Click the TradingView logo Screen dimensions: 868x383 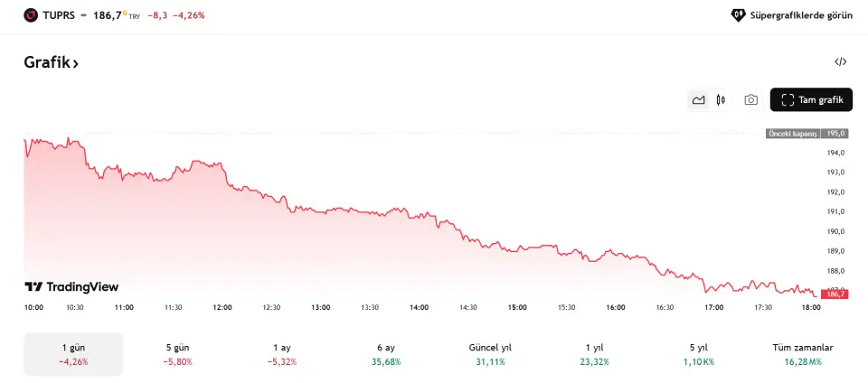tap(71, 286)
